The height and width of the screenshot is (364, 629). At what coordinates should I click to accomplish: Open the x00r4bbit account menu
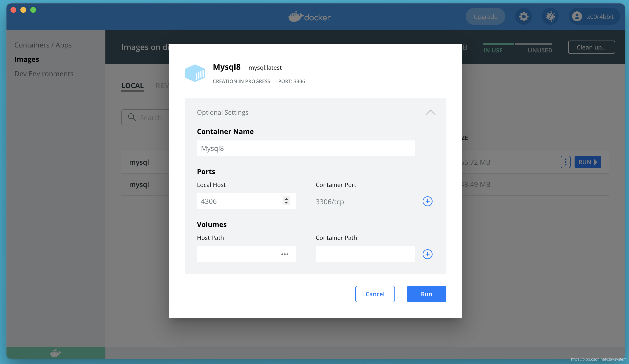point(594,17)
